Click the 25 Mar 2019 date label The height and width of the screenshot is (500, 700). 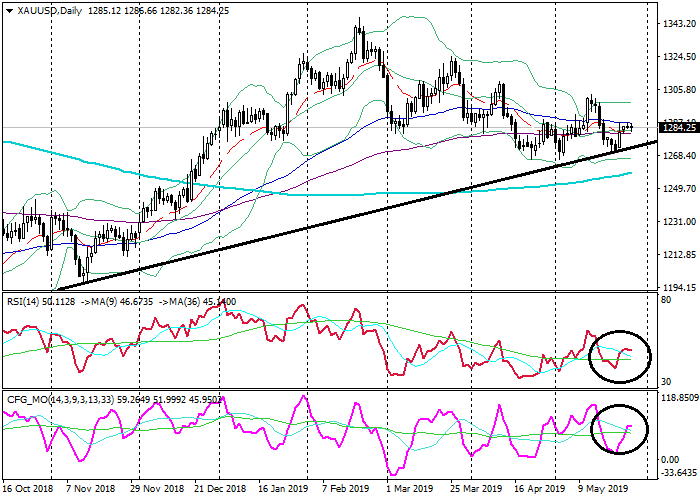pos(477,490)
